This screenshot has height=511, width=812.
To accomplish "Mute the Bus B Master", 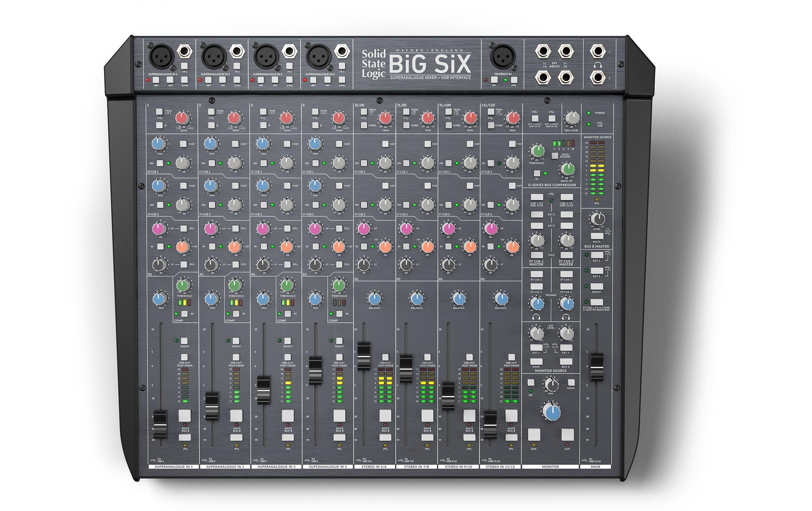I will point(598,235).
